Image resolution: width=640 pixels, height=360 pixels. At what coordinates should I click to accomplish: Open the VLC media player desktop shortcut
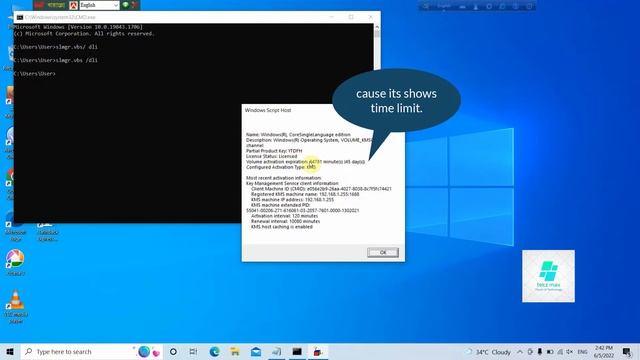coord(16,307)
